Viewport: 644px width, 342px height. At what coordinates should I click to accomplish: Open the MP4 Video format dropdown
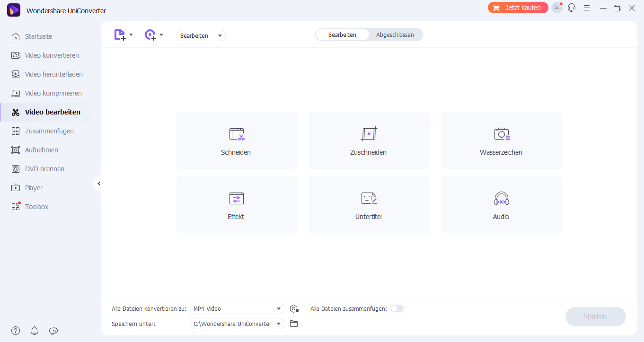tap(237, 308)
